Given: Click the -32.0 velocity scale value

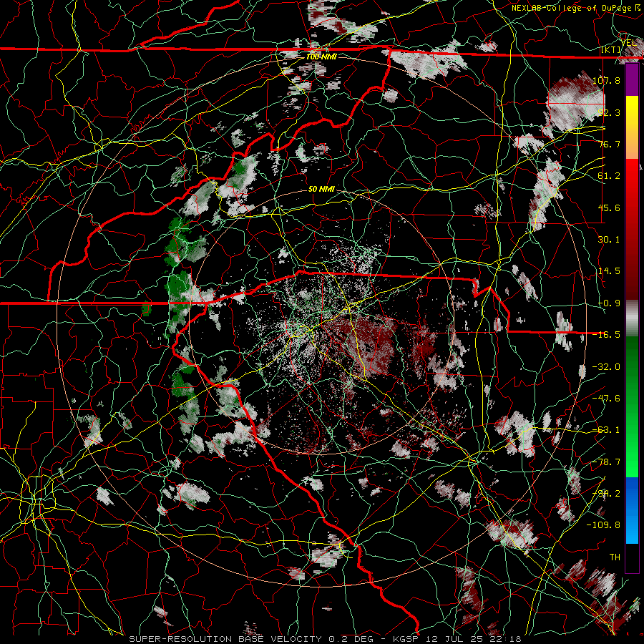Looking at the screenshot, I should coord(606,367).
